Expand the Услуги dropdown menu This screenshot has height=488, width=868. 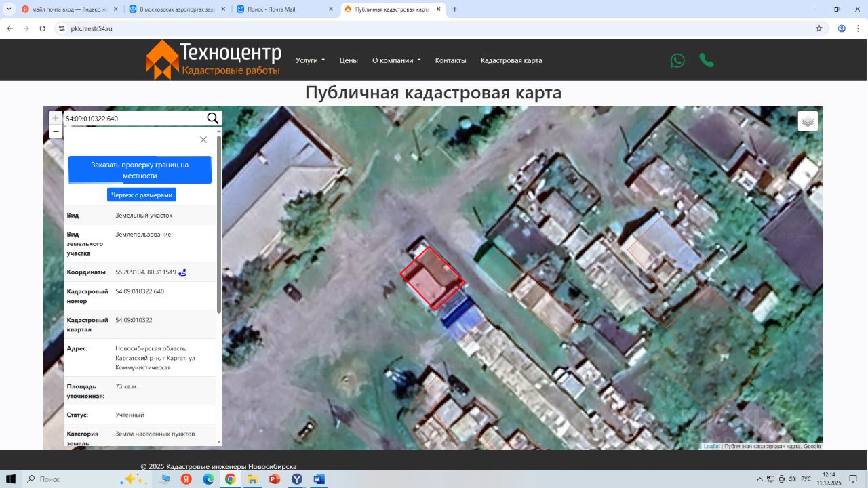click(x=311, y=60)
